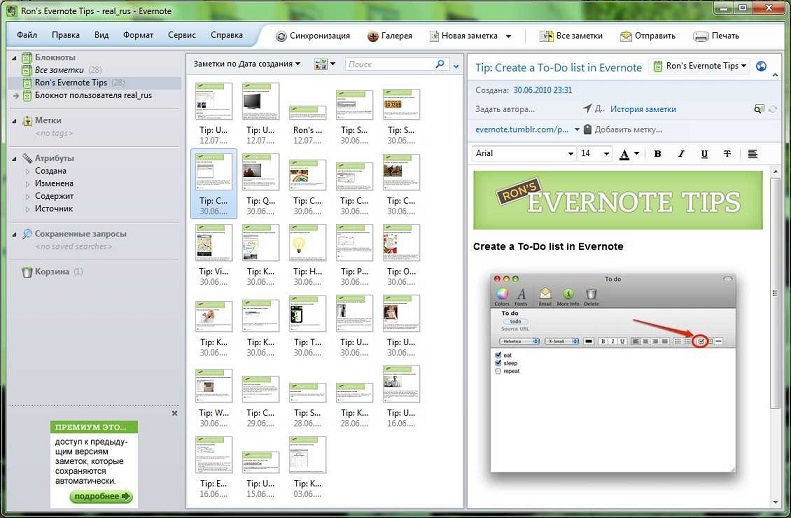Click the подробнее button
Viewport: 791px width, 518px height.
coord(100,496)
